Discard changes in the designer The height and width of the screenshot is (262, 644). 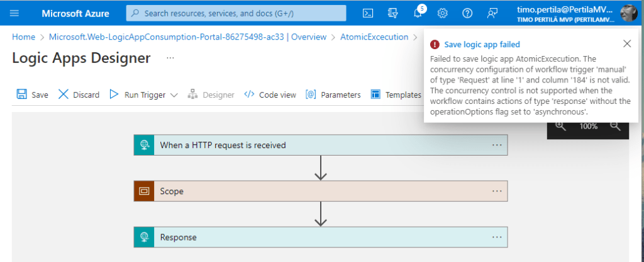tap(79, 94)
